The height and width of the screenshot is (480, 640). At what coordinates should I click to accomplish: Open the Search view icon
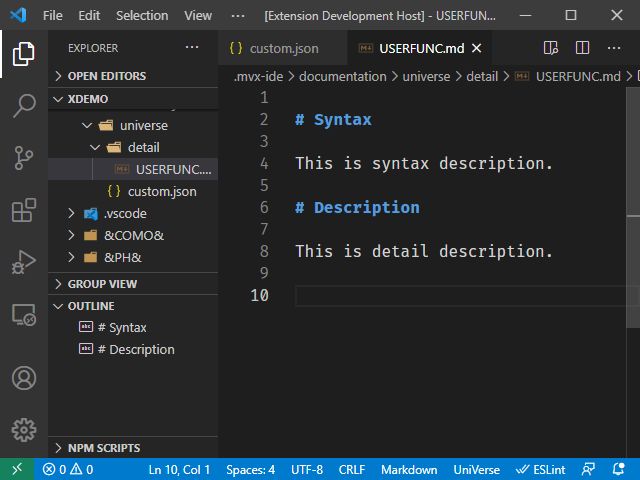pyautogui.click(x=24, y=105)
